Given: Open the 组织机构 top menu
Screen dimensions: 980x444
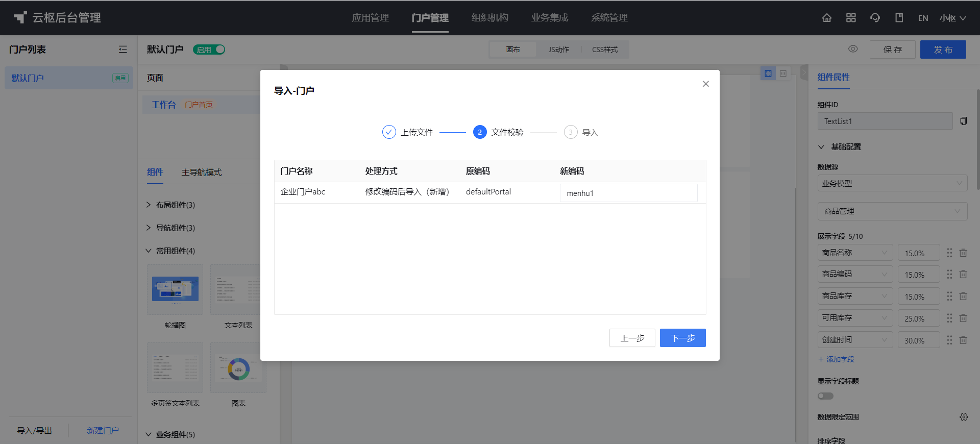Looking at the screenshot, I should 490,18.
